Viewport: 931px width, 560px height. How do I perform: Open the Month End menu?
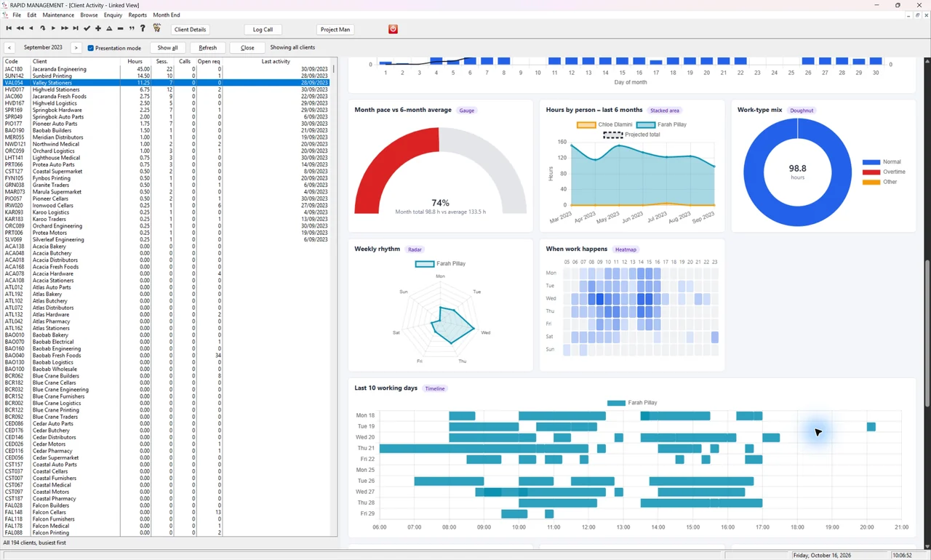pos(167,15)
